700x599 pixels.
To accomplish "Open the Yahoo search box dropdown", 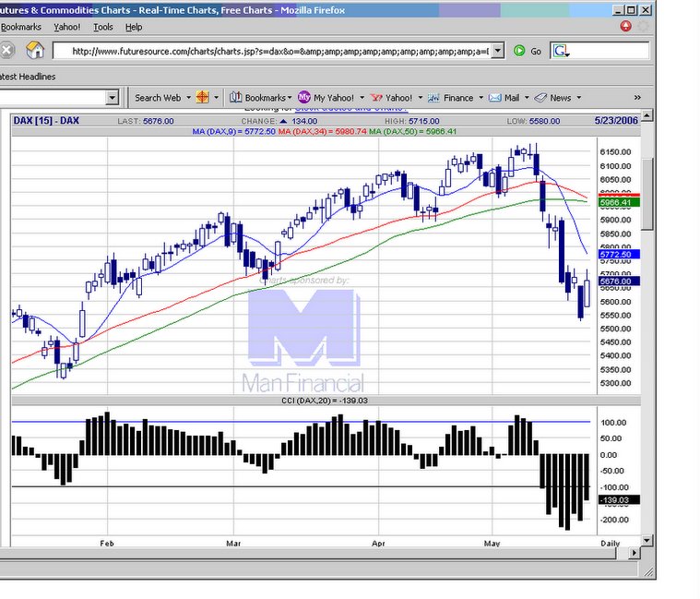I will (x=112, y=97).
